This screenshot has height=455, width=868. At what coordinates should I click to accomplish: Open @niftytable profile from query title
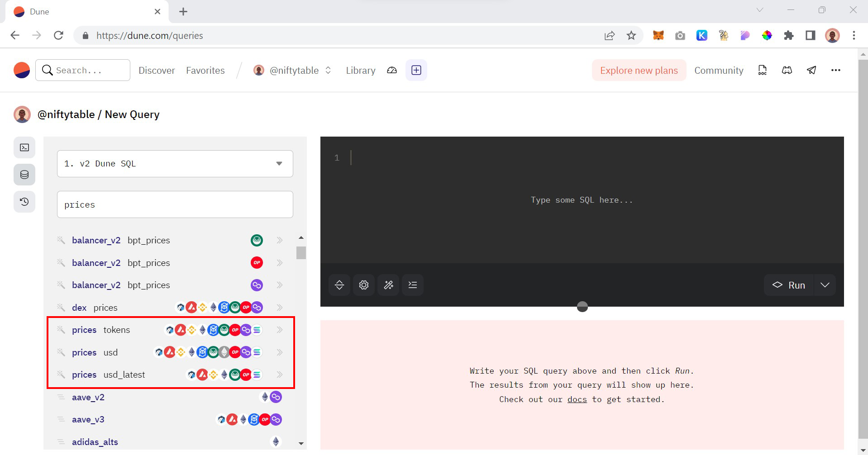tap(66, 114)
